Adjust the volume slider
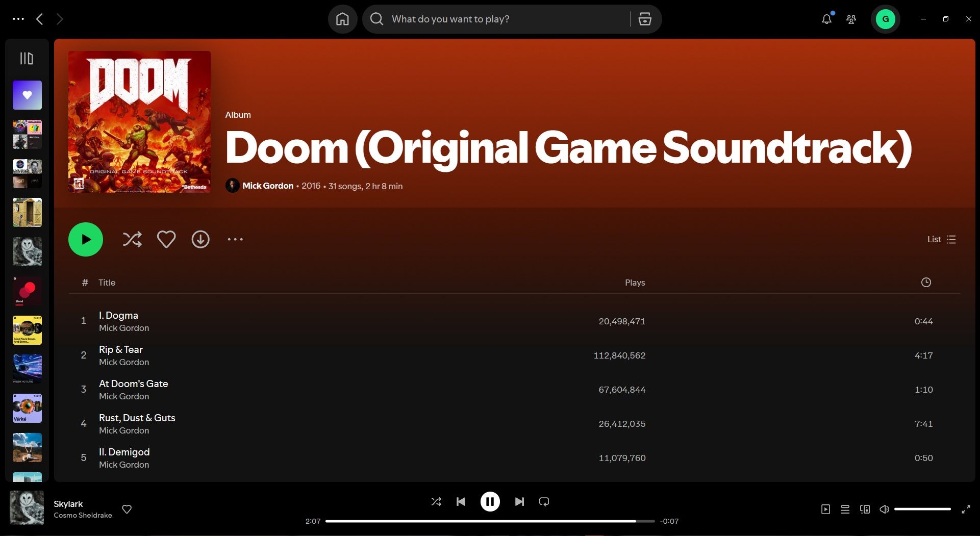This screenshot has height=536, width=980. click(922, 509)
